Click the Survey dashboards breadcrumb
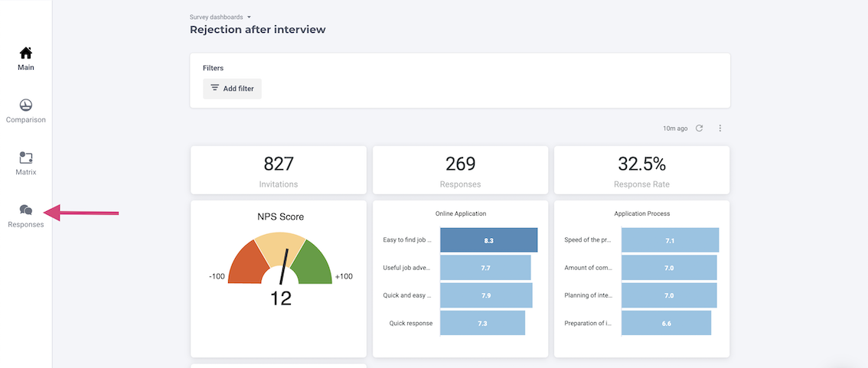 [x=216, y=17]
